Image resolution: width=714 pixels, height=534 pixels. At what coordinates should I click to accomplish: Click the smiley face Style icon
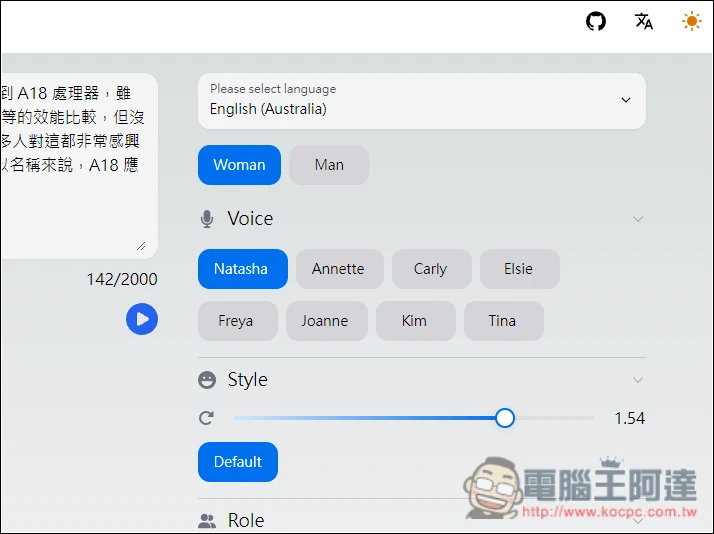tap(207, 380)
